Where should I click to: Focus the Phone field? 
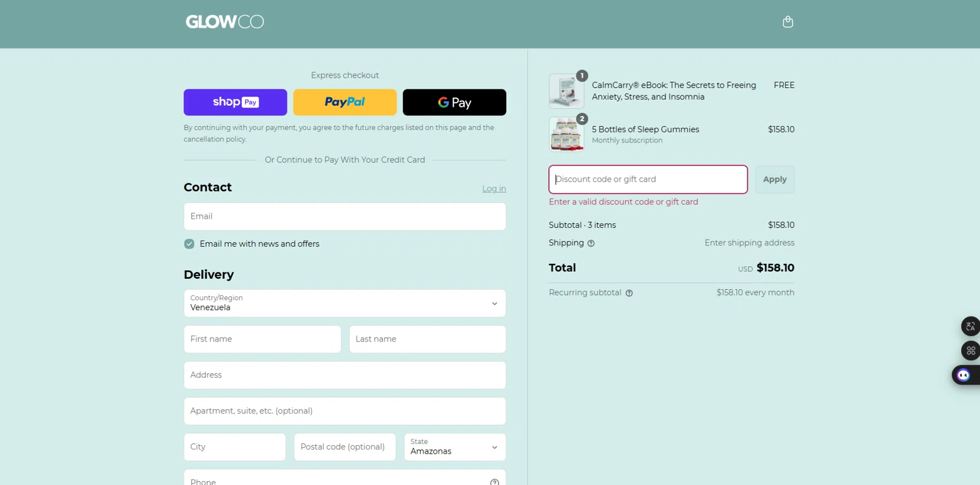(x=345, y=478)
